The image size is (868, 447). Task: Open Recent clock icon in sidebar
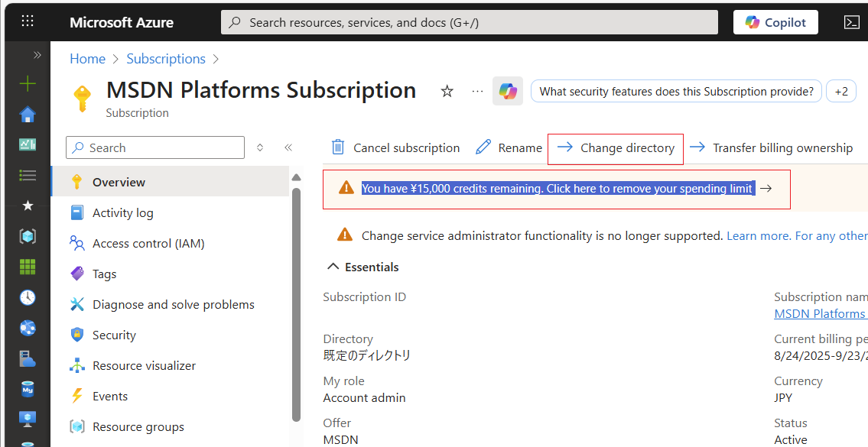coord(28,297)
